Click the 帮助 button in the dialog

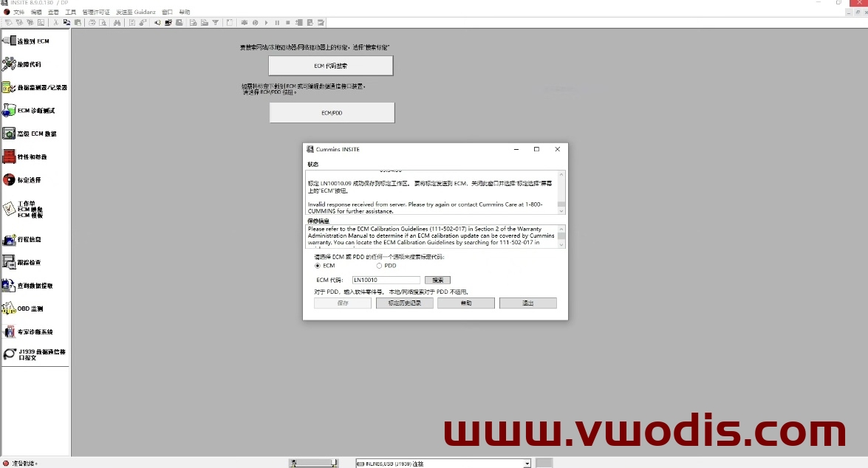point(466,303)
